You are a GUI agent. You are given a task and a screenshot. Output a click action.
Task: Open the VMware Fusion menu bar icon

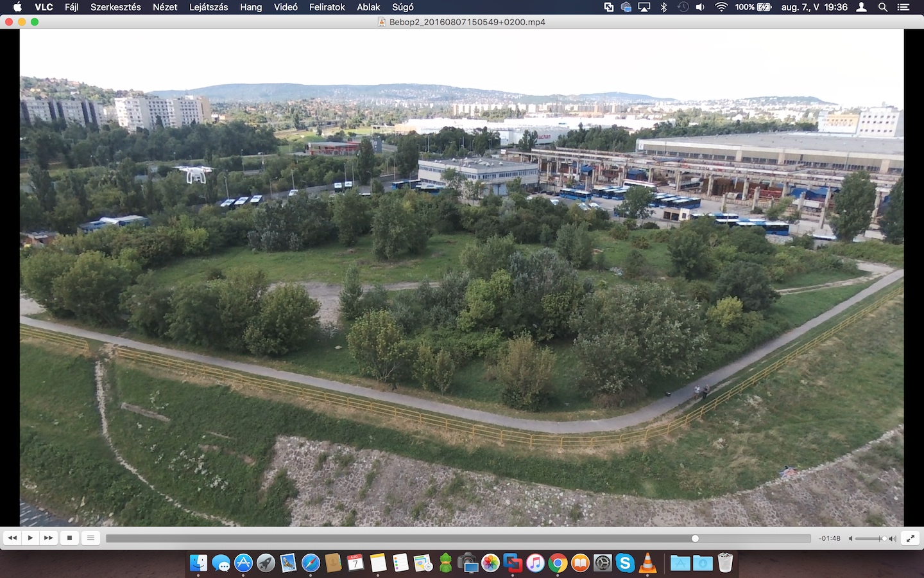(x=608, y=7)
